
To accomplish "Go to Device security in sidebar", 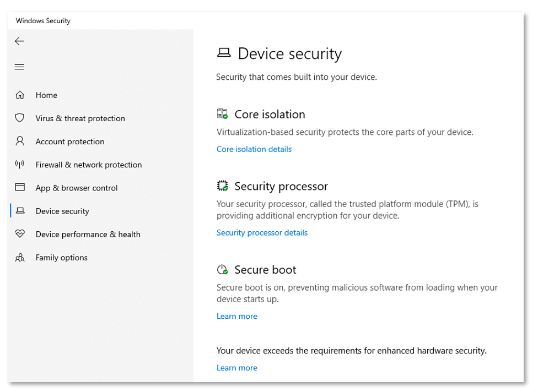I will 62,211.
